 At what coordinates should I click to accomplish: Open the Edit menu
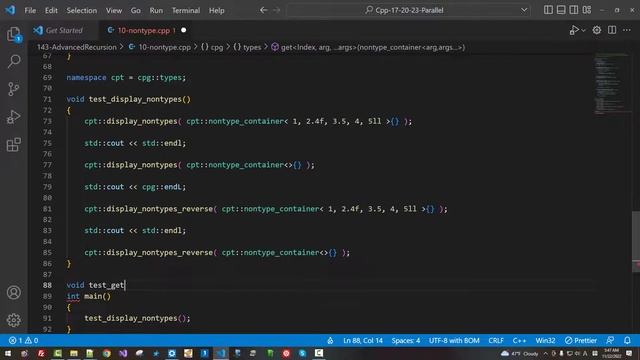51,10
